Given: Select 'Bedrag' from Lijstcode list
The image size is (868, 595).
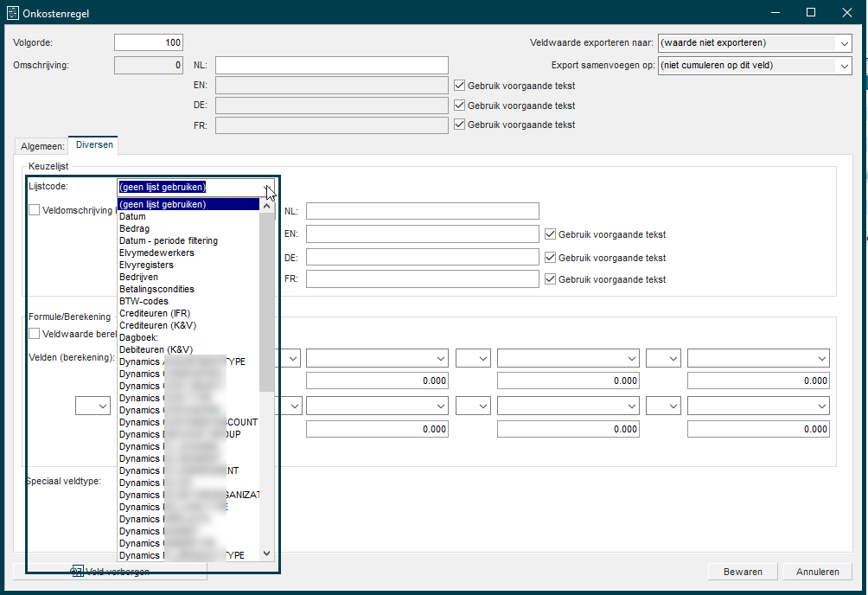Looking at the screenshot, I should 188,229.
